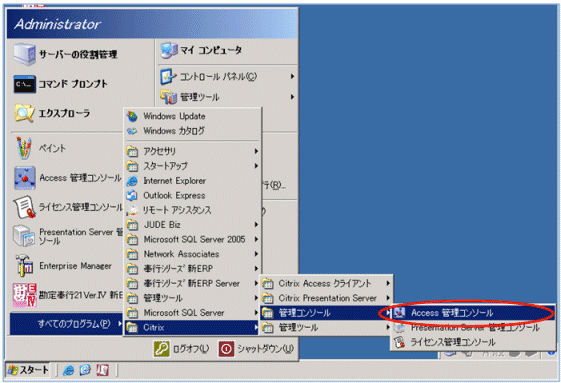Image resolution: width=561 pixels, height=383 pixels.
Task: Click arrow beside 管理ツール in Citrix submenu
Action: pyautogui.click(x=388, y=328)
